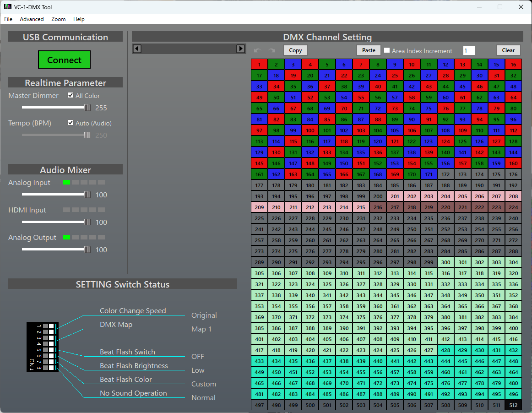This screenshot has width=532, height=413.
Task: Open the Zoom menu
Action: [58, 19]
